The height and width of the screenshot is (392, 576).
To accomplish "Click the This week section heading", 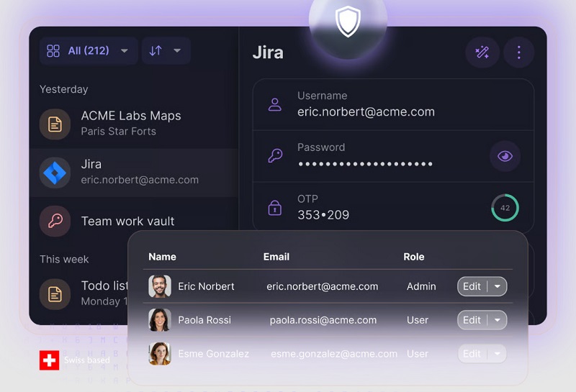I will pyautogui.click(x=64, y=260).
